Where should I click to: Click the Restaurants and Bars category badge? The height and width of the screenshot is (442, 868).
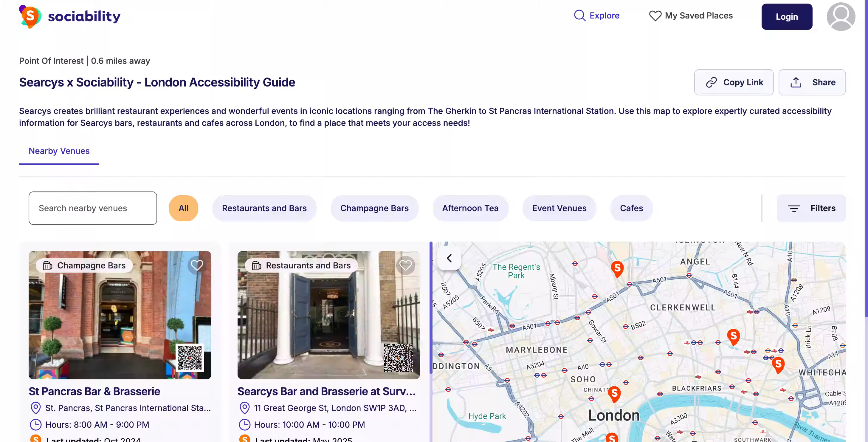[301, 265]
